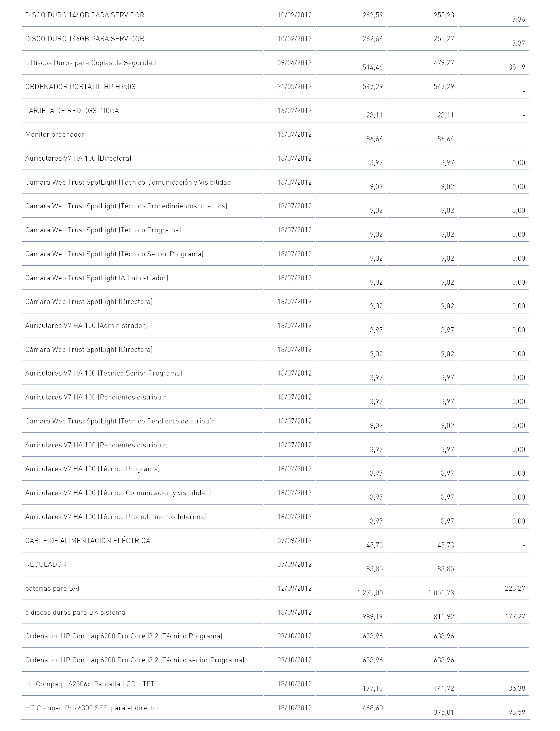Select the 514,46 amount cell
The width and height of the screenshot is (560, 731).
373,67
